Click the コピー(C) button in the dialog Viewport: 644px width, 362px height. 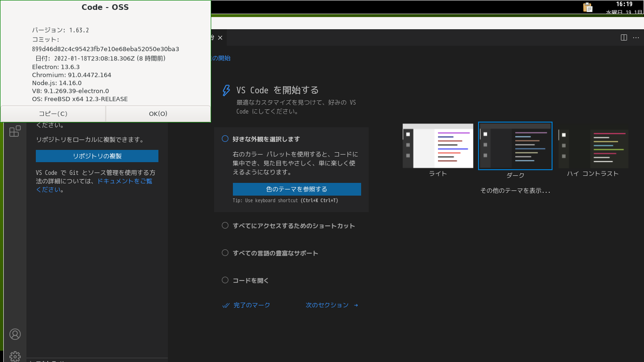[53, 114]
